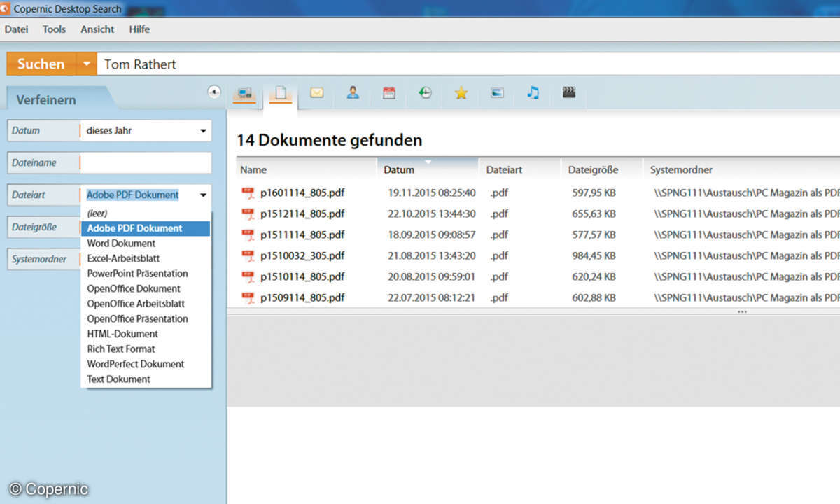Click the date 19.11.2015 08:25:40
The width and height of the screenshot is (840, 504).
432,192
